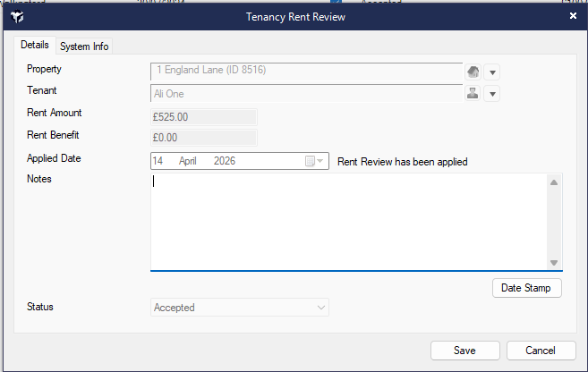The height and width of the screenshot is (372, 588).
Task: Click the Notes scrollbar up arrow
Action: coord(554,182)
